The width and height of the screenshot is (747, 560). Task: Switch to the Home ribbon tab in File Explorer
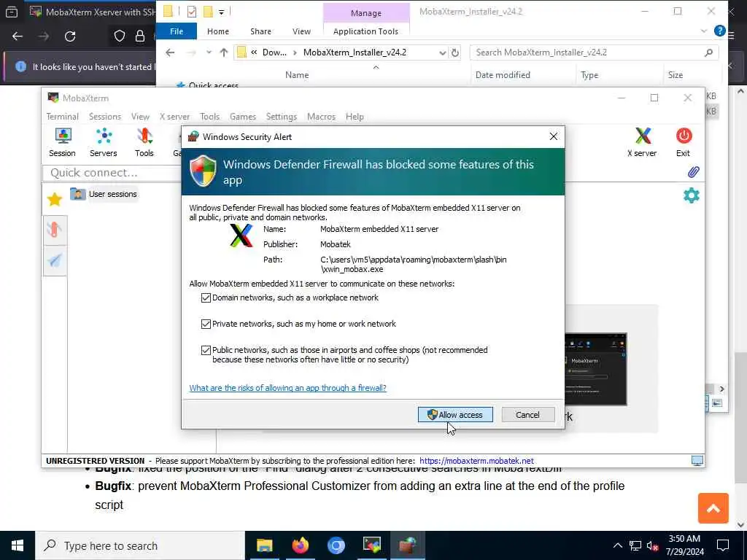[217, 31]
